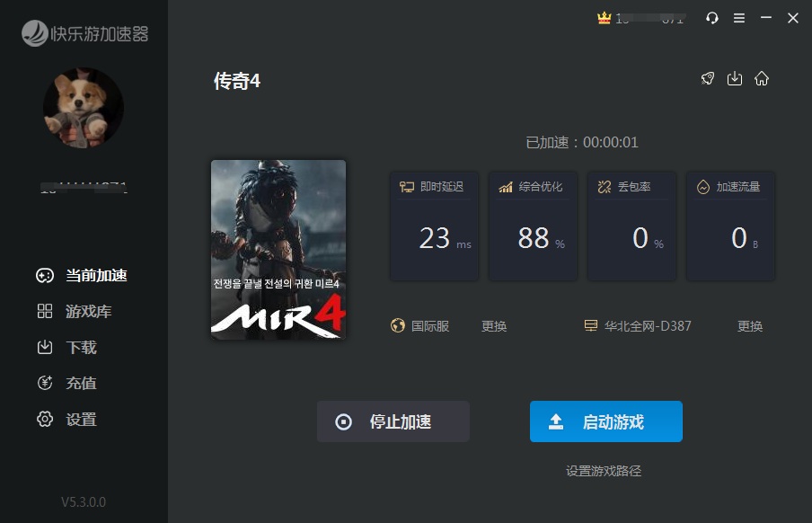Open 设置 menu item
Screen dimensions: 812x523
click(x=66, y=419)
